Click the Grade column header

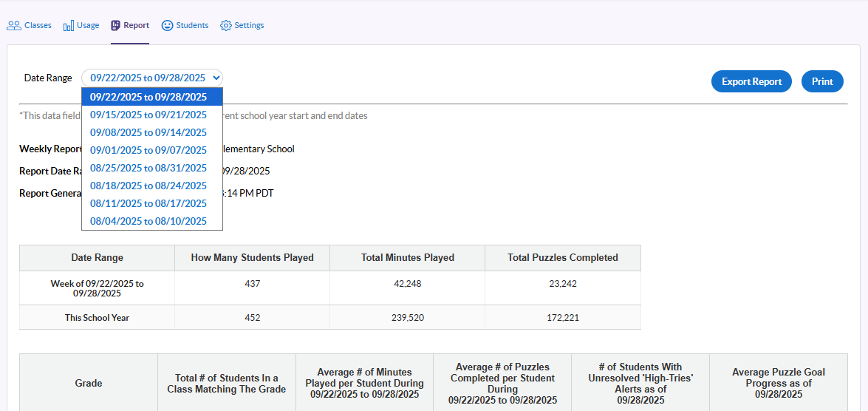(89, 384)
